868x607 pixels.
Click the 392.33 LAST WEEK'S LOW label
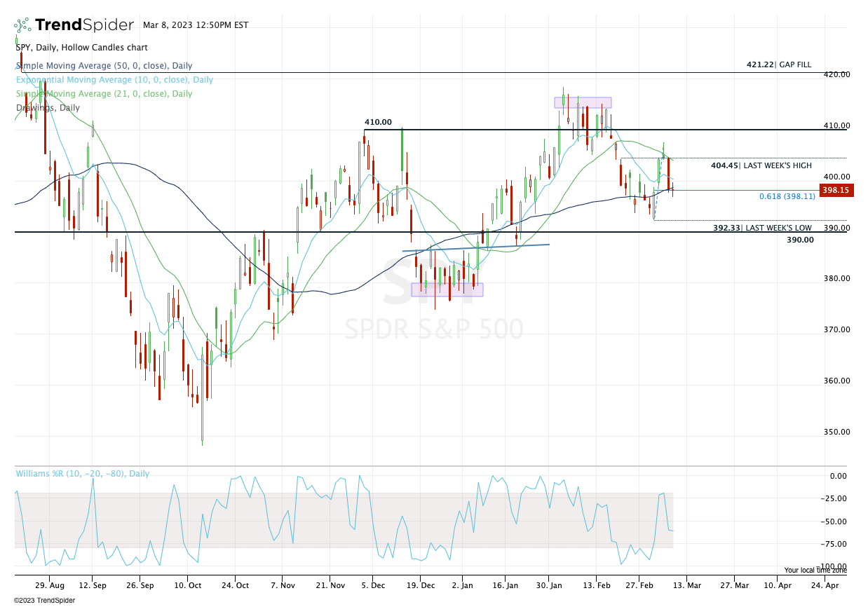pos(762,228)
